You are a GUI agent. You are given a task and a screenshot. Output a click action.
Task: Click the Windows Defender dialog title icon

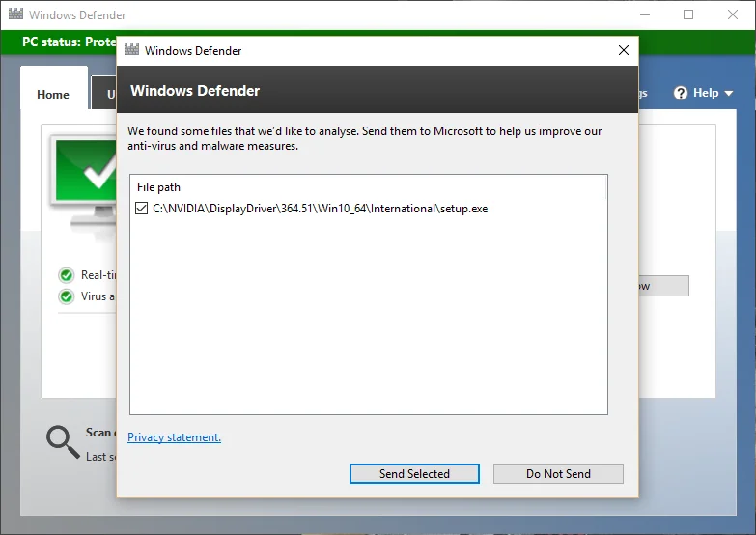131,49
